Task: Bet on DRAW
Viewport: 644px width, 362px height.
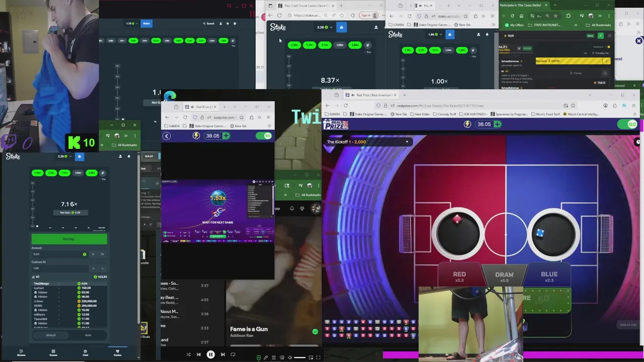Action: click(504, 277)
